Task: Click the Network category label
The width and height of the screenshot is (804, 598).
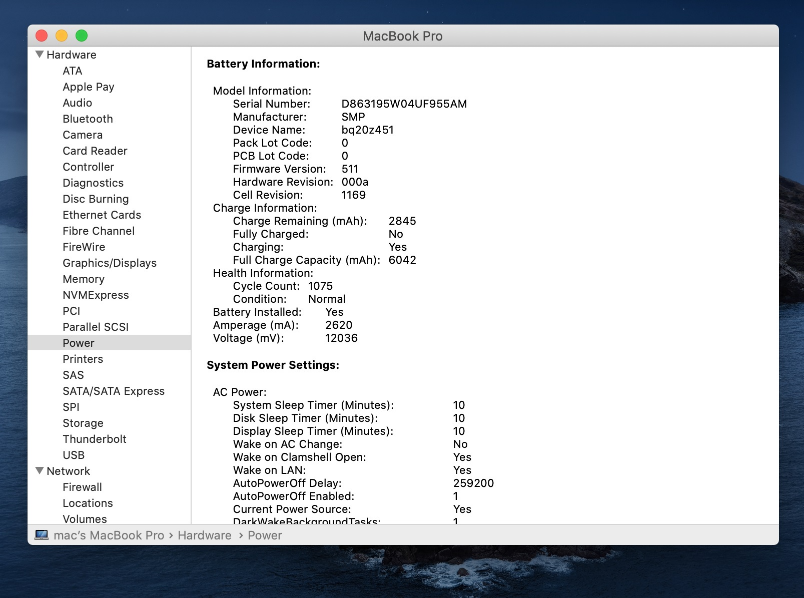Action: click(68, 471)
